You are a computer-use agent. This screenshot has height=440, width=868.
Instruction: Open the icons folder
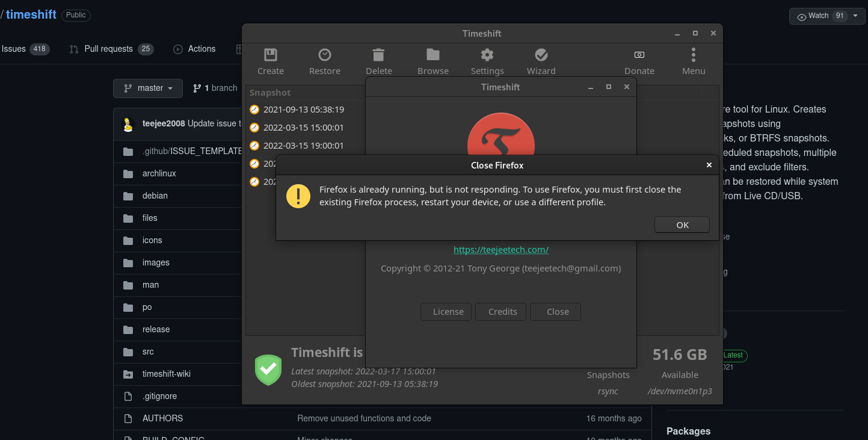[152, 240]
